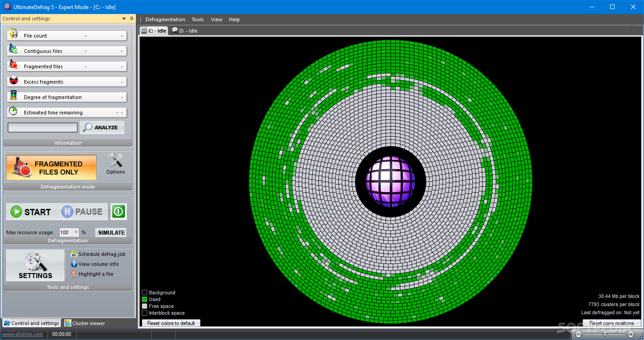Select the Control and settings bottom tab
Image resolution: width=644 pixels, height=340 pixels.
(x=31, y=323)
